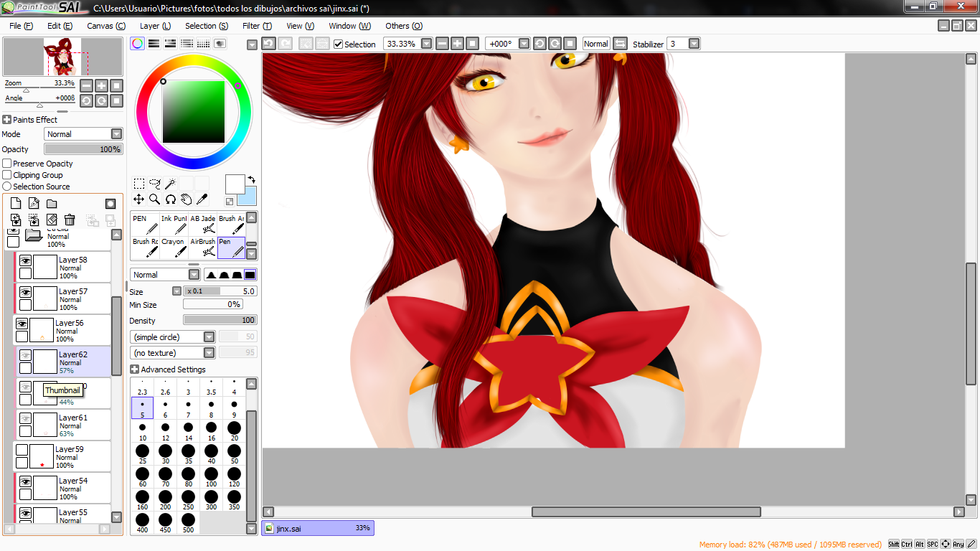
Task: Choose the Ink Punk brush
Action: 174,225
